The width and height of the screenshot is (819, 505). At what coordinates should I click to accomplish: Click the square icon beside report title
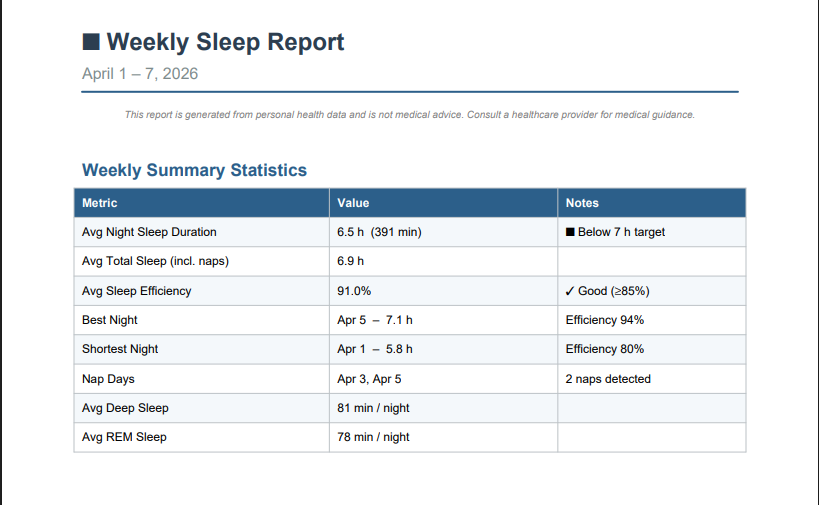pos(91,42)
